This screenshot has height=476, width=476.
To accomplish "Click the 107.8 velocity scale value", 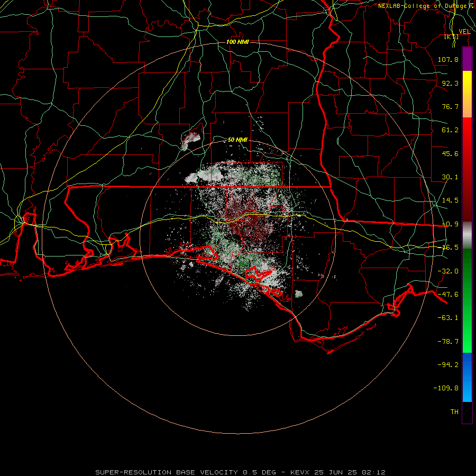I will (448, 59).
